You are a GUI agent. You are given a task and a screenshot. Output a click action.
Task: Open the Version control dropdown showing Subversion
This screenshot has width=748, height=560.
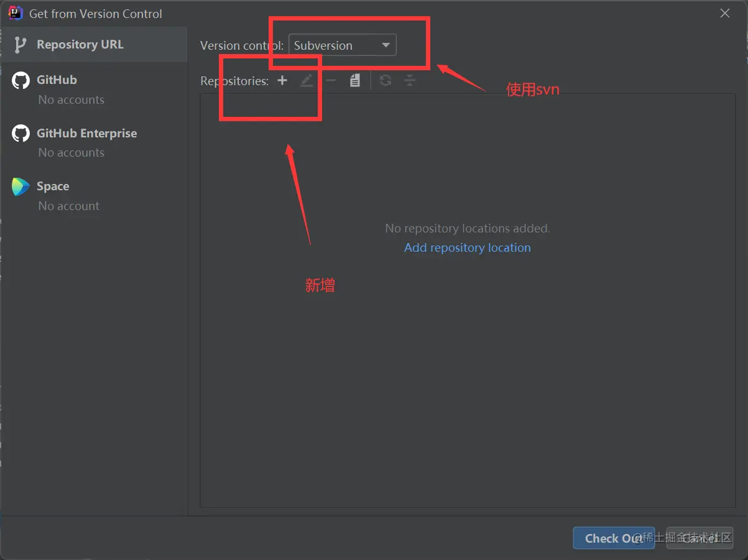tap(343, 45)
